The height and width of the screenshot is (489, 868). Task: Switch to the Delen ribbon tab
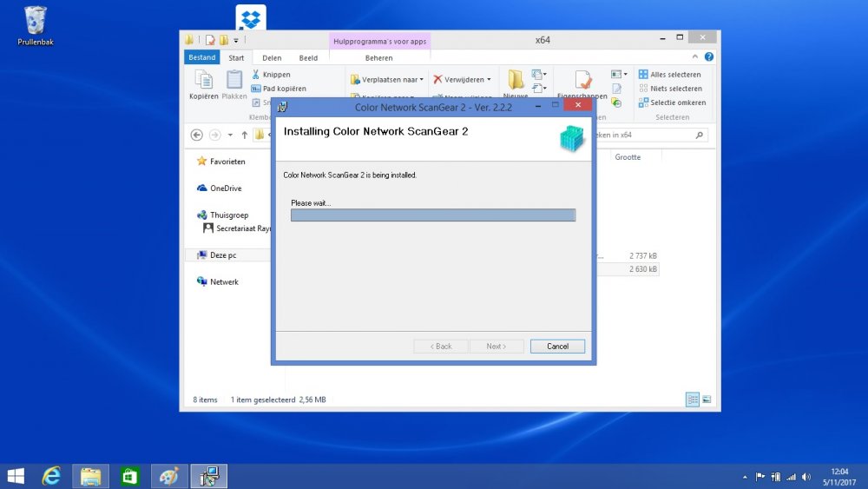click(x=272, y=58)
